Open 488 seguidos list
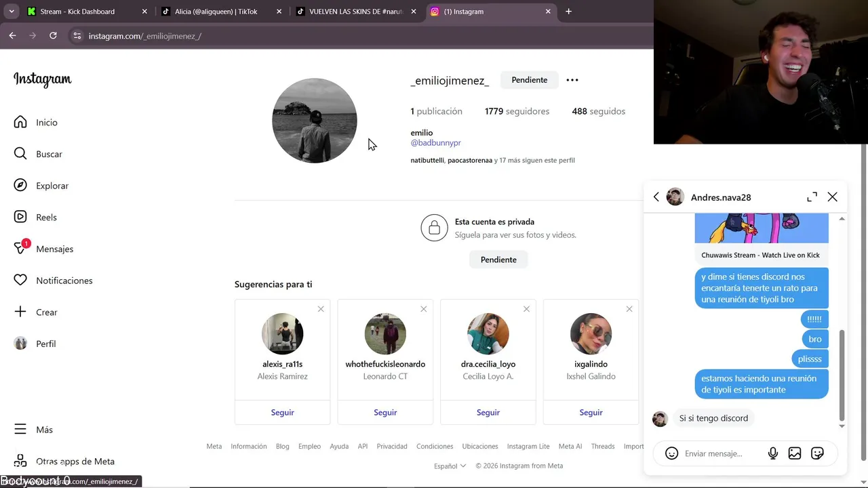868x488 pixels. coord(599,111)
